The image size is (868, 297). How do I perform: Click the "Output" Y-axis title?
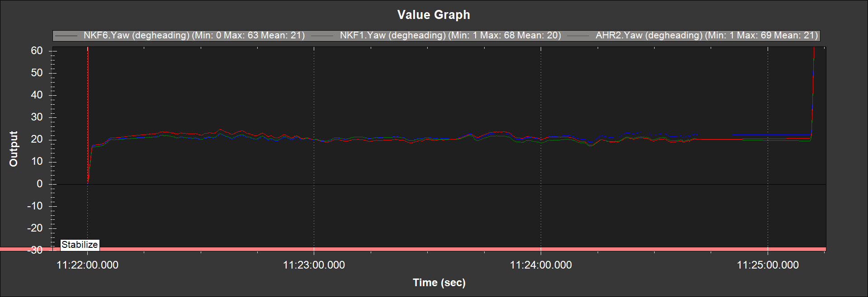[x=14, y=149]
